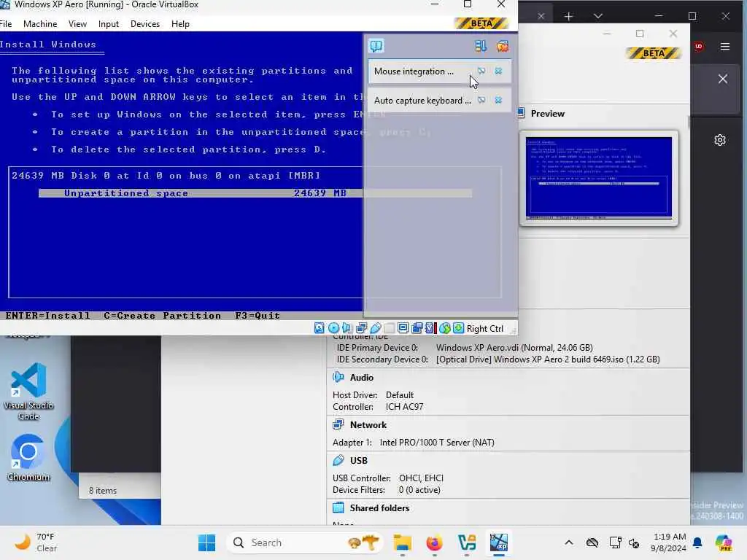Click the mouse integration globe status icon
The image size is (747, 560).
pyautogui.click(x=444, y=328)
